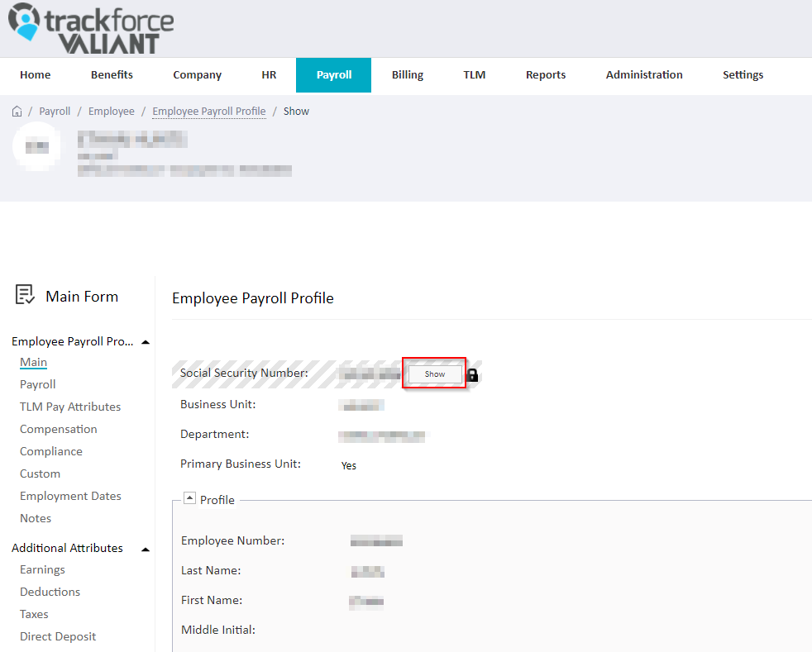
Task: Show the Social Security Number
Action: (435, 374)
